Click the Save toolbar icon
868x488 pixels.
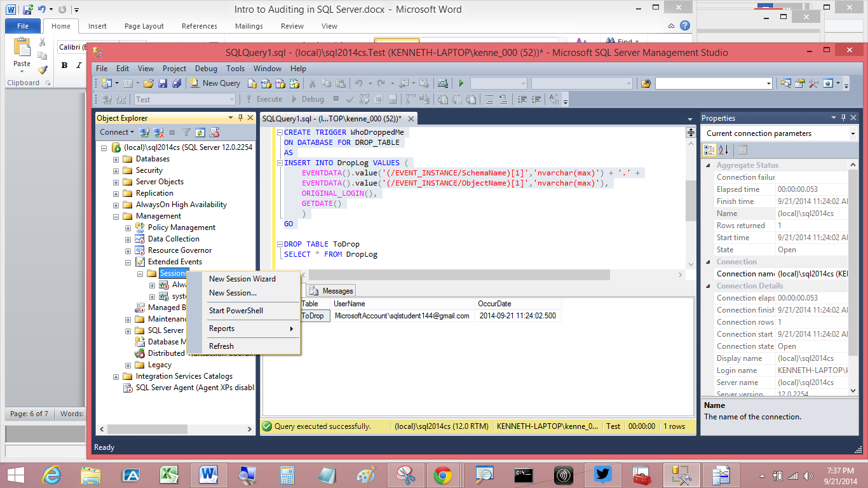point(162,83)
